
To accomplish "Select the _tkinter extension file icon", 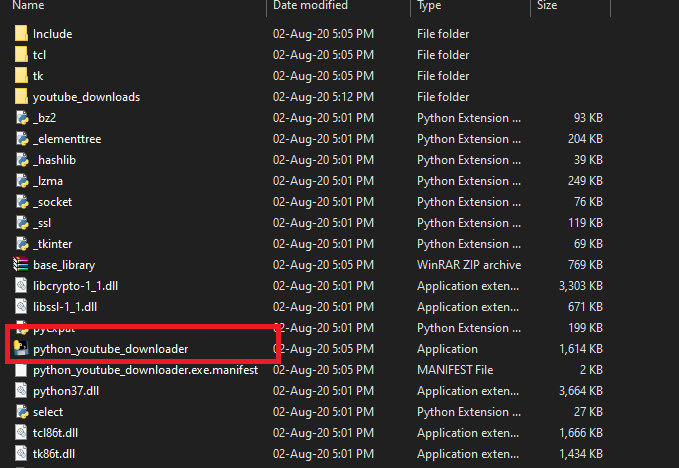I will (x=21, y=244).
